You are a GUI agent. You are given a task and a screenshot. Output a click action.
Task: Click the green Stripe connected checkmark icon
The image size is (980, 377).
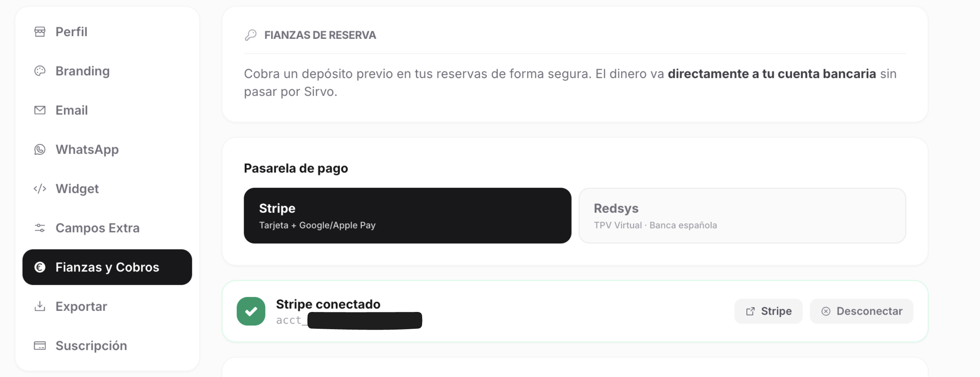(251, 311)
